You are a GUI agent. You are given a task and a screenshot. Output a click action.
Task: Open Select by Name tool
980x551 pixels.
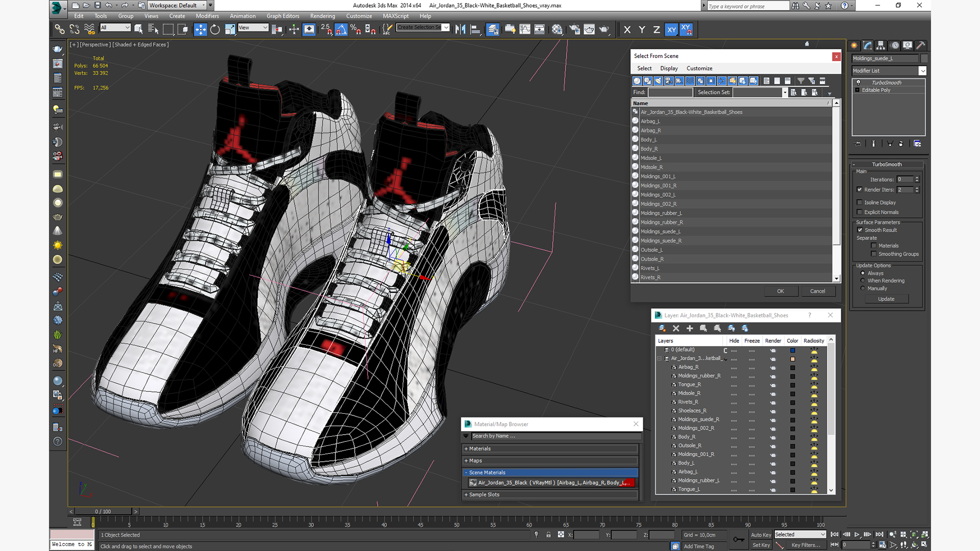pyautogui.click(x=153, y=30)
